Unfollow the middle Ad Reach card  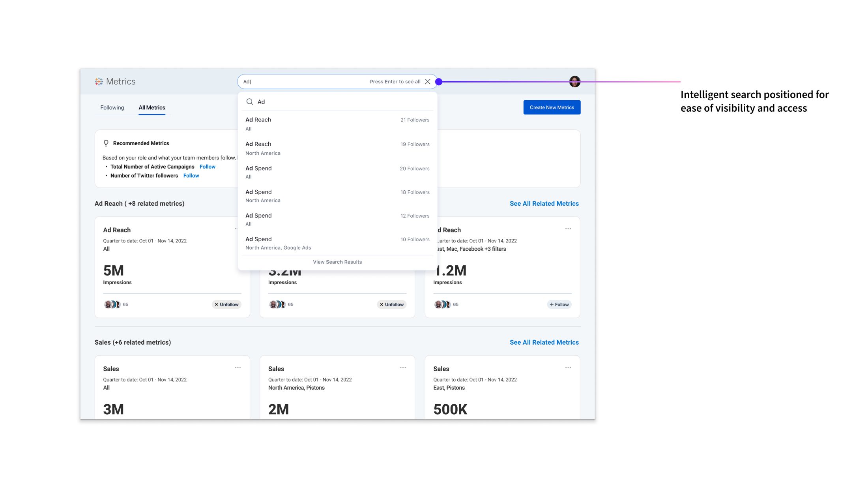point(392,304)
